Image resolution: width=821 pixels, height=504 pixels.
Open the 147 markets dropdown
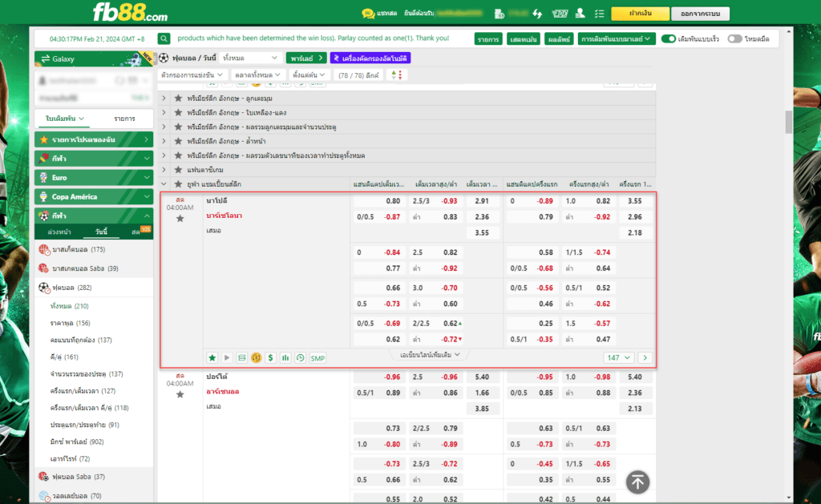pos(619,358)
